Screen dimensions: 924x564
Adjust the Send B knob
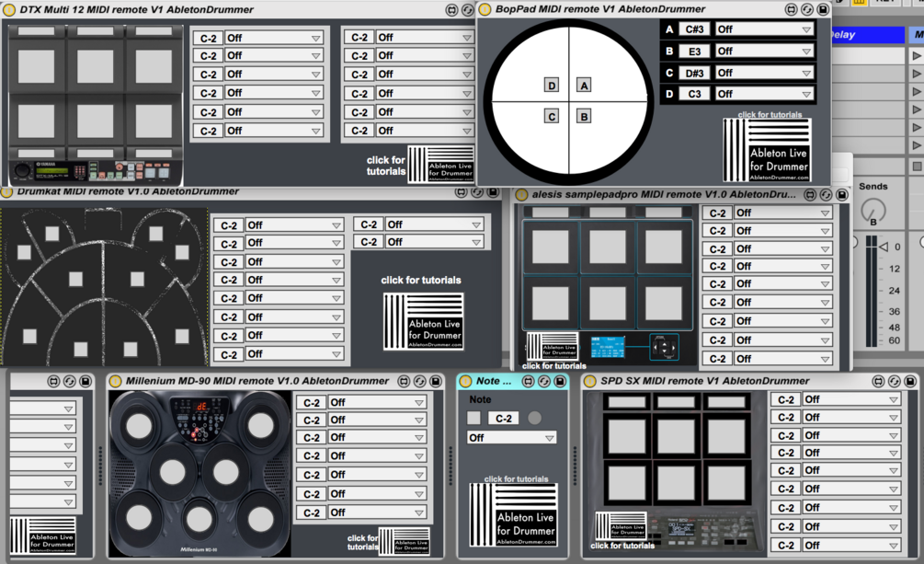click(x=873, y=211)
